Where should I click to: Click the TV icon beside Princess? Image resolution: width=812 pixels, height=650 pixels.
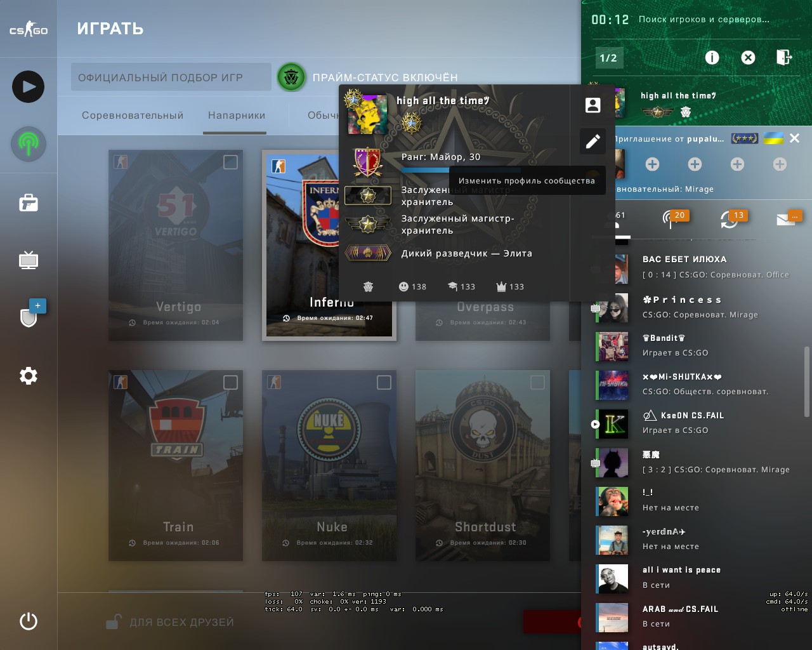[x=595, y=308]
